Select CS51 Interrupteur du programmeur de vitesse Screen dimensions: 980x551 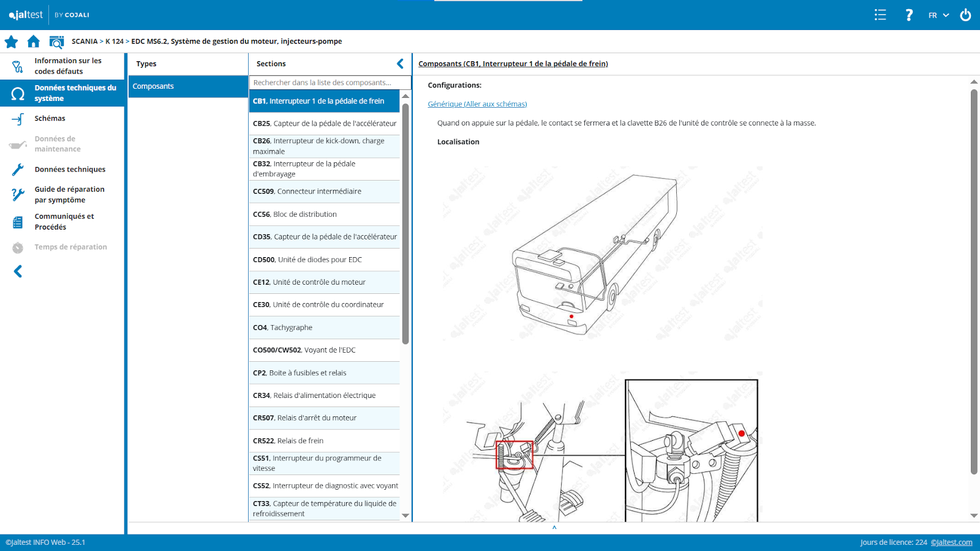(x=325, y=463)
